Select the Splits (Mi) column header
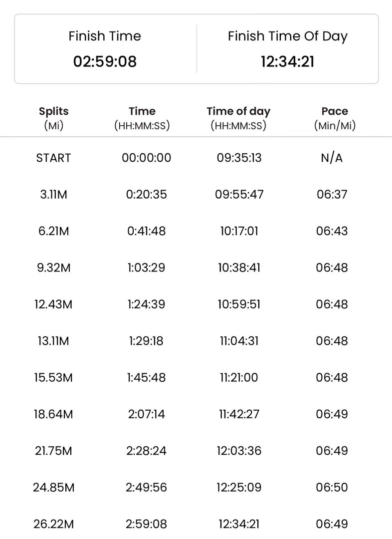 click(53, 118)
